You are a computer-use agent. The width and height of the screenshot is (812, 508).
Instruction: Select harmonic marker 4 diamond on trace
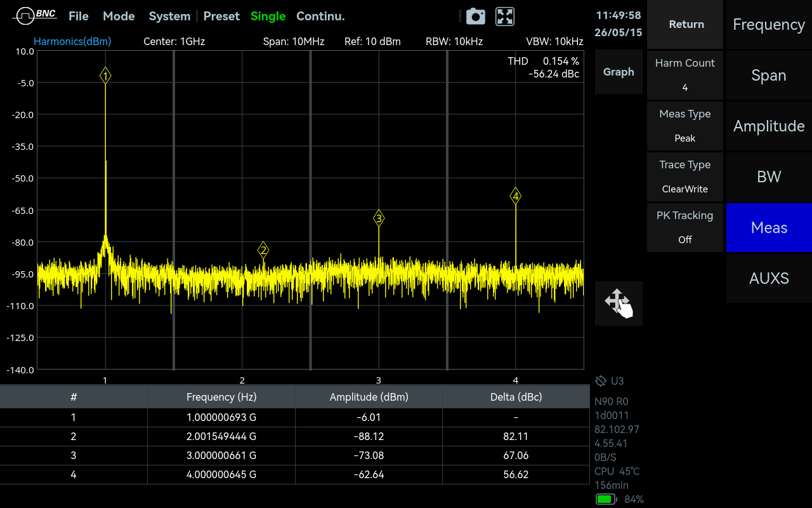(516, 196)
